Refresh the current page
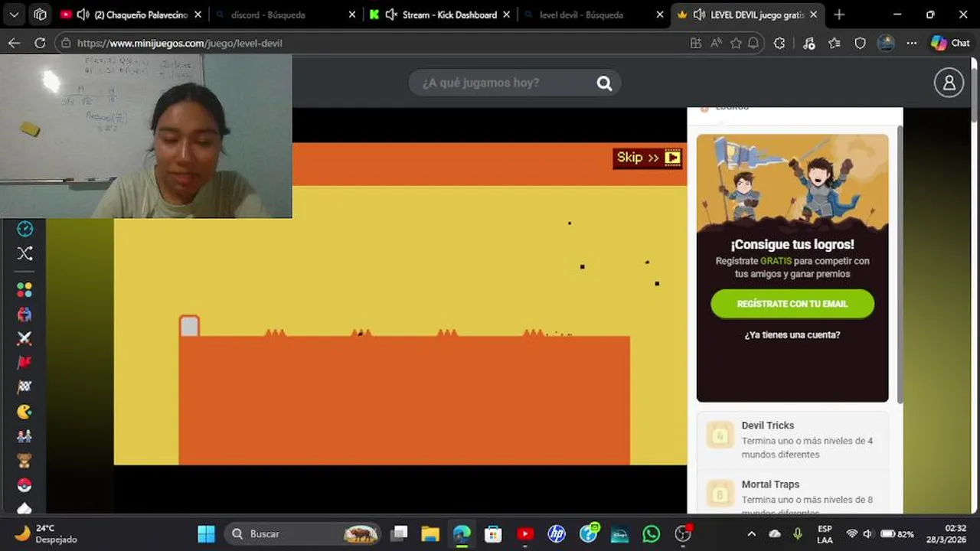Screen dimensions: 980x551 pyautogui.click(x=40, y=43)
